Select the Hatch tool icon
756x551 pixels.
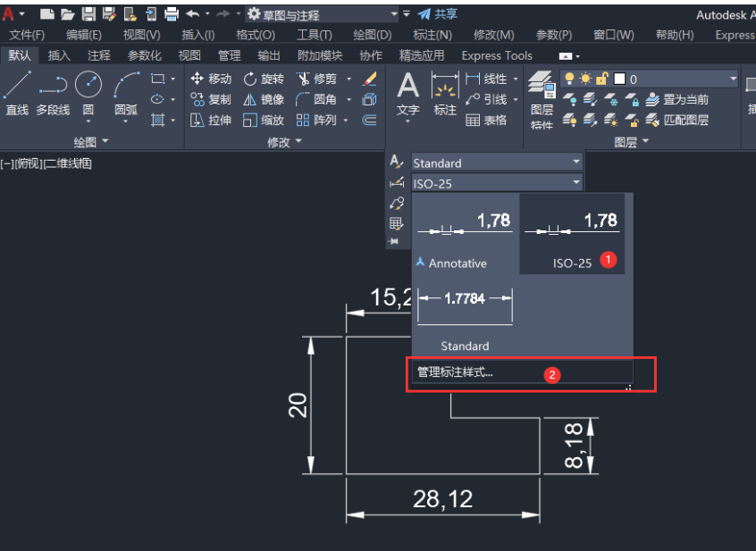[157, 120]
